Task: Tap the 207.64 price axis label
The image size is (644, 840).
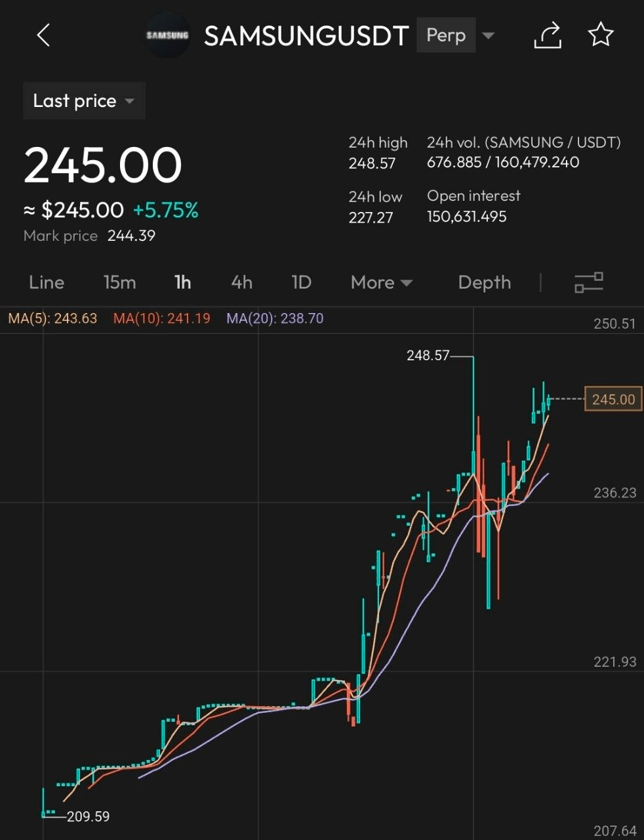Action: pyautogui.click(x=614, y=831)
